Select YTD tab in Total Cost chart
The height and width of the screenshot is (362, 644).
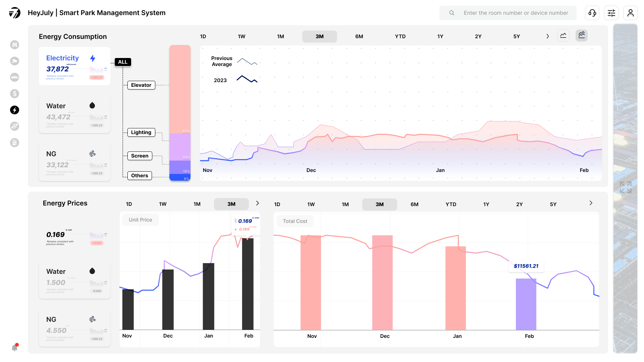450,204
